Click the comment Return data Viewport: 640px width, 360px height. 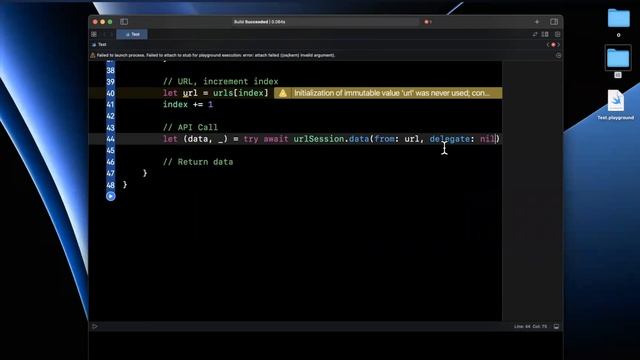pyautogui.click(x=198, y=162)
